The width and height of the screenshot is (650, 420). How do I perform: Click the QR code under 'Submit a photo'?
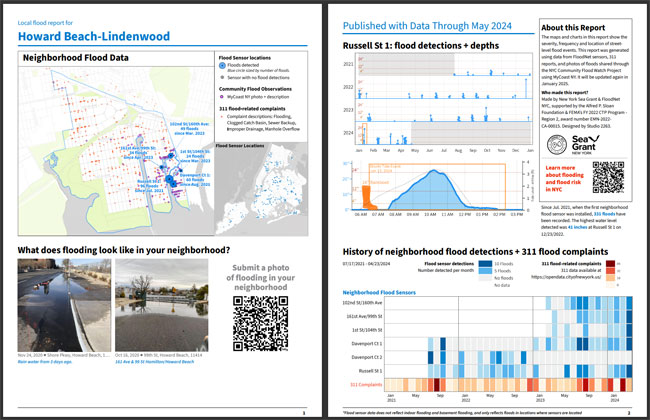(260, 323)
